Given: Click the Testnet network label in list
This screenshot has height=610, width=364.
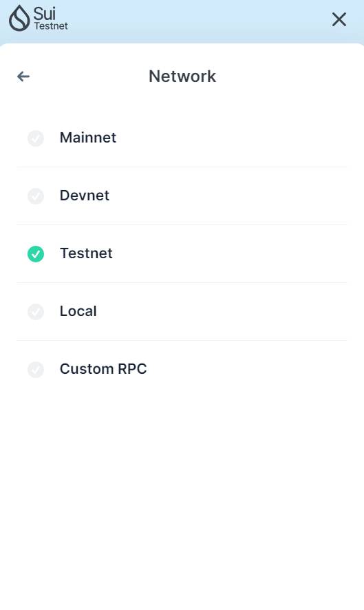Looking at the screenshot, I should point(86,253).
